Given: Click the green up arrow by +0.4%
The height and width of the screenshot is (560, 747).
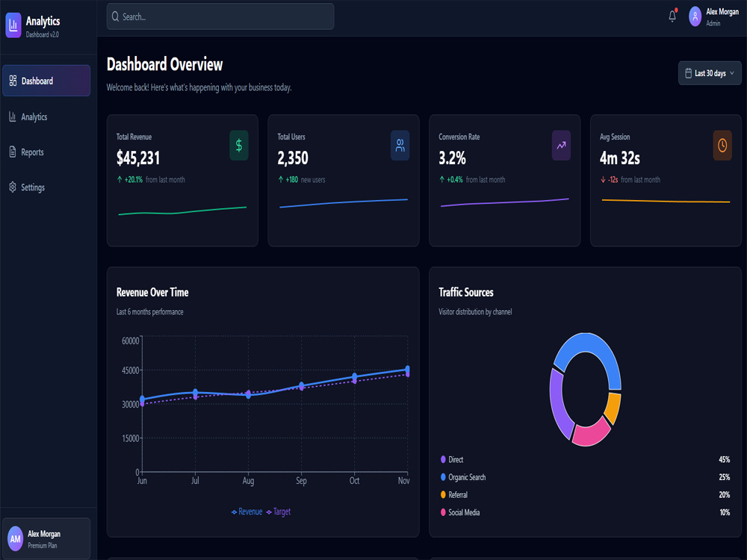Looking at the screenshot, I should pyautogui.click(x=441, y=179).
